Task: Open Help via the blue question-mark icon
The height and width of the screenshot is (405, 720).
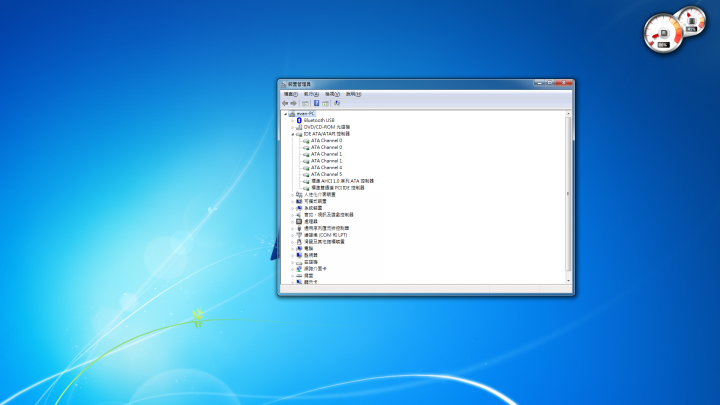Action: (316, 103)
